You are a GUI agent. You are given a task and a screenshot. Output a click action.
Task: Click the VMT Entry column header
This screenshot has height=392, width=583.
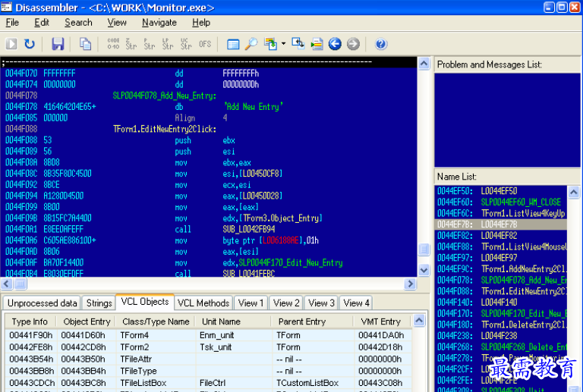point(380,321)
